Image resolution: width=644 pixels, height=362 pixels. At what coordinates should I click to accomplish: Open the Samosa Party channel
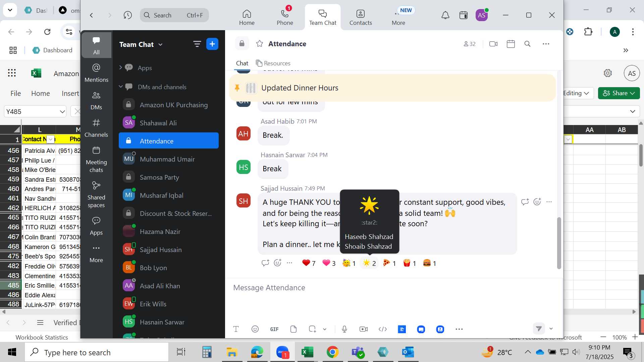(169, 177)
